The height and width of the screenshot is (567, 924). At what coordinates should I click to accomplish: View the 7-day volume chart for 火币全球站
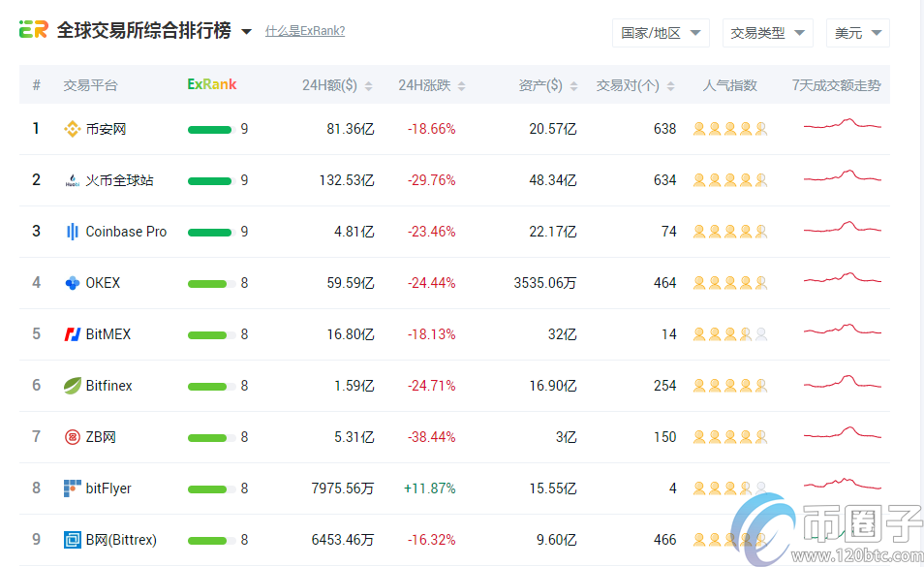pyautogui.click(x=842, y=177)
